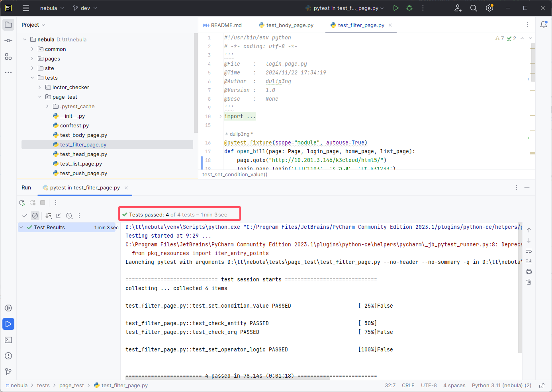Sort test results alphabetically
The height and width of the screenshot is (392, 552).
coord(49,216)
